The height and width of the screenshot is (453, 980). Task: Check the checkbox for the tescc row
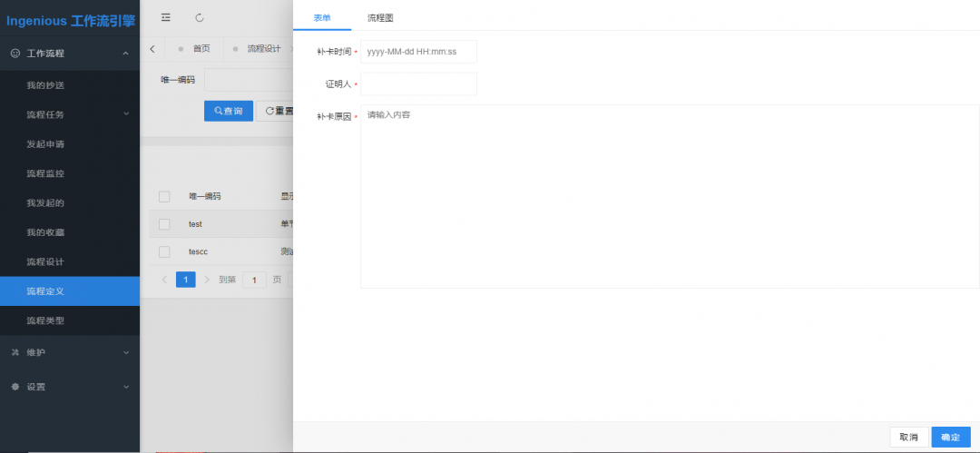164,251
